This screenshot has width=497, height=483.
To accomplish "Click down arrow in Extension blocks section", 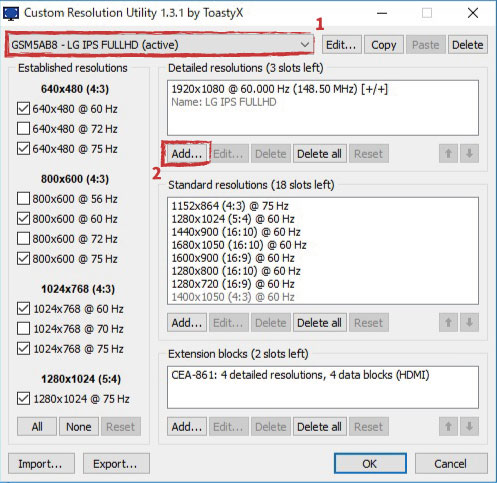I will (469, 426).
